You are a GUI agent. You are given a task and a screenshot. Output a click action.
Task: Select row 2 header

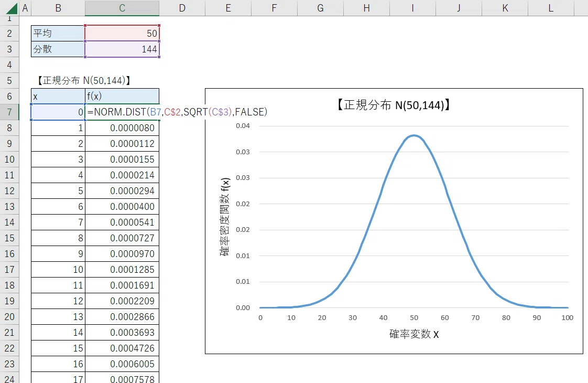[9, 34]
